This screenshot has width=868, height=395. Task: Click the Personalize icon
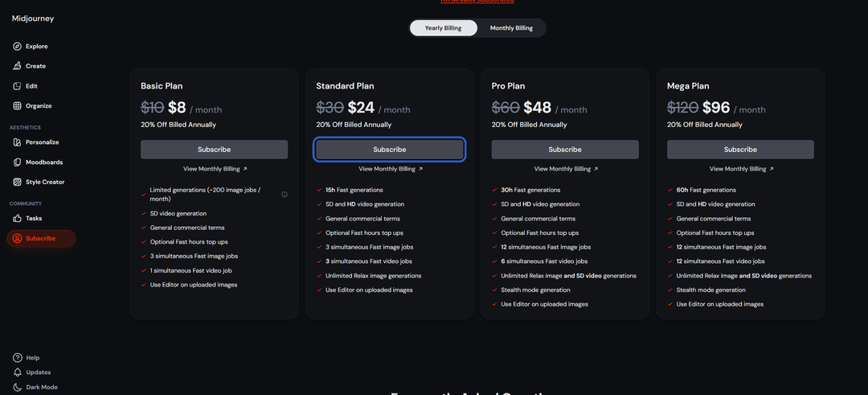tap(17, 142)
